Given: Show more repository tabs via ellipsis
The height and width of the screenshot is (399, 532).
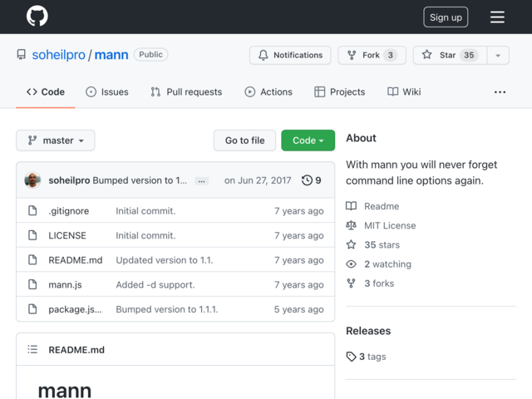Looking at the screenshot, I should click(500, 92).
